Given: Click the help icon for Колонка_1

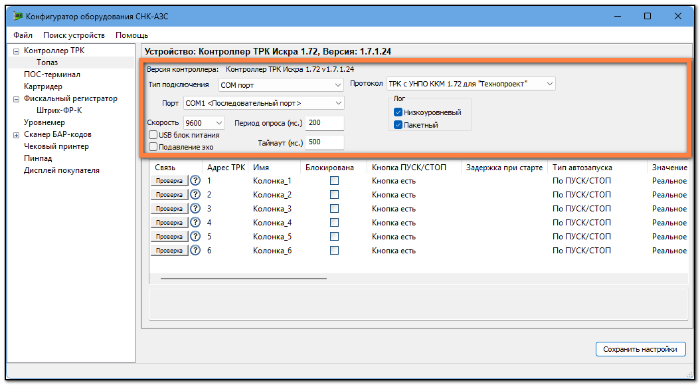Looking at the screenshot, I should click(x=195, y=180).
